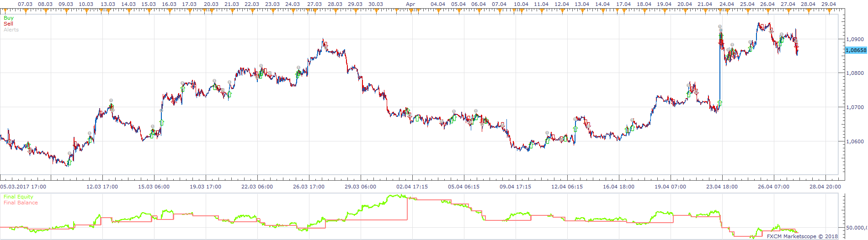Click the 17.03 date marker at top

tap(189, 4)
